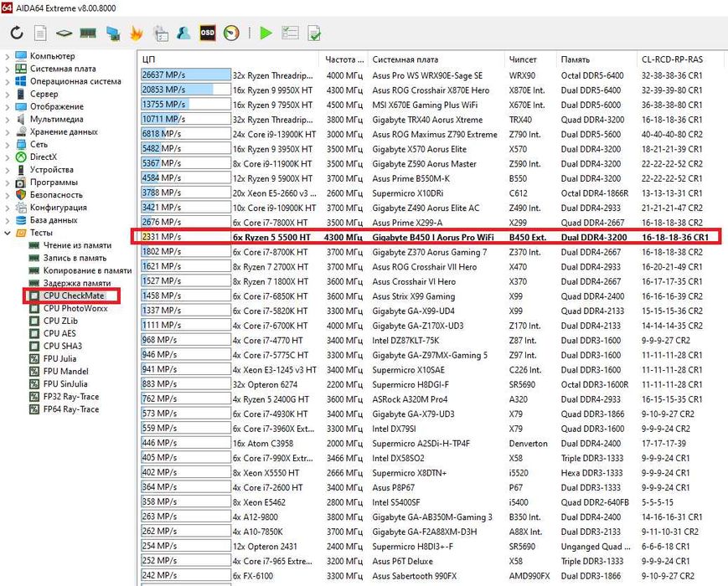Select the Системная плата tree node
The width and height of the screenshot is (728, 586).
tap(63, 68)
